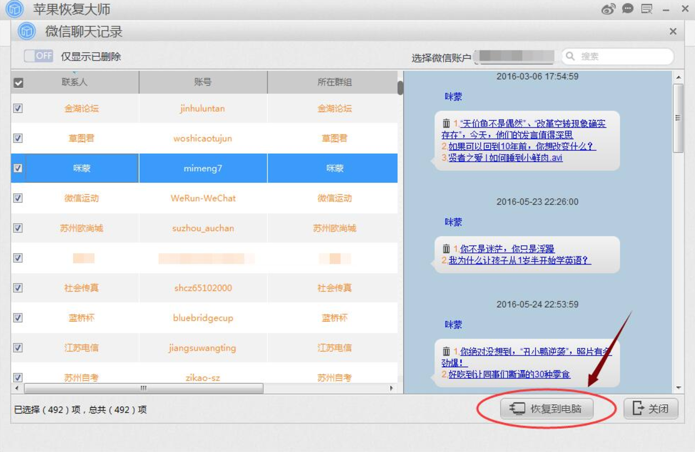
Task: Open link 我为什么让孩子从1岁半开始学英语？
Action: [519, 260]
